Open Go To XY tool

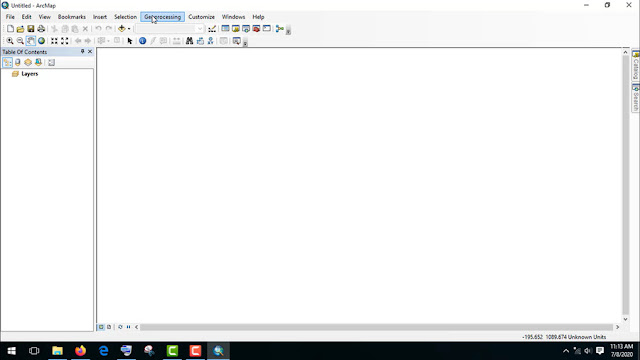click(x=211, y=41)
